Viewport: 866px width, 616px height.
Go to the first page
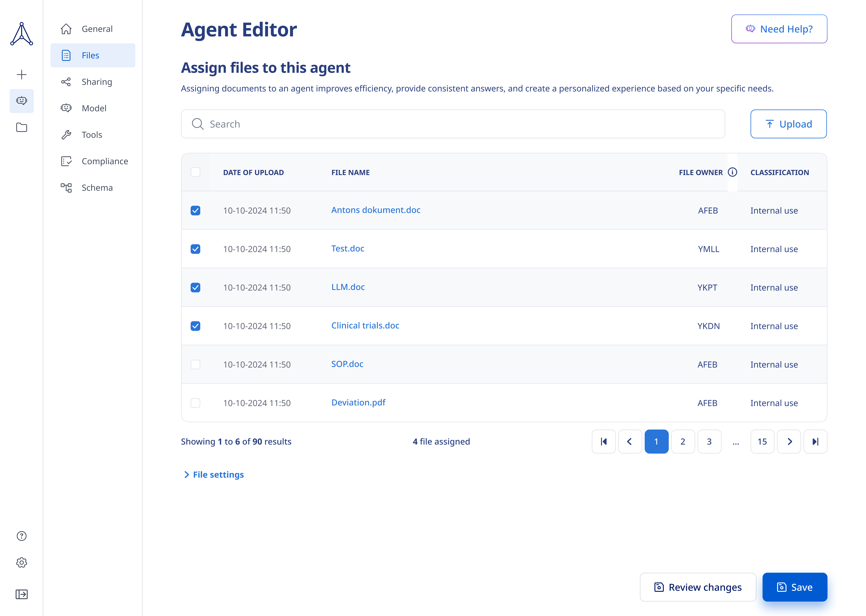604,442
